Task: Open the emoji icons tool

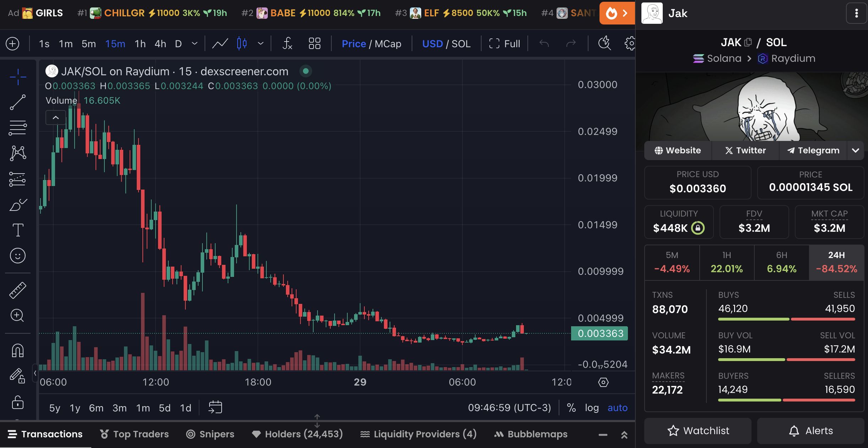Action: click(x=17, y=256)
